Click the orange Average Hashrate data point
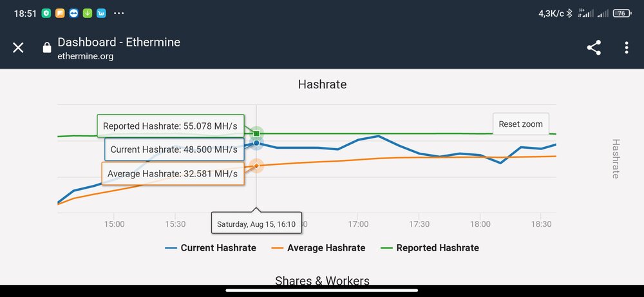This screenshot has height=297, width=644. (256, 166)
